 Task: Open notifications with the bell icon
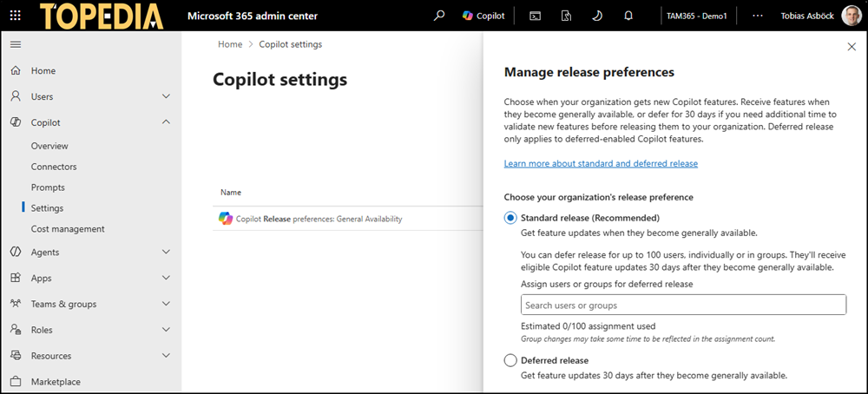pyautogui.click(x=628, y=16)
